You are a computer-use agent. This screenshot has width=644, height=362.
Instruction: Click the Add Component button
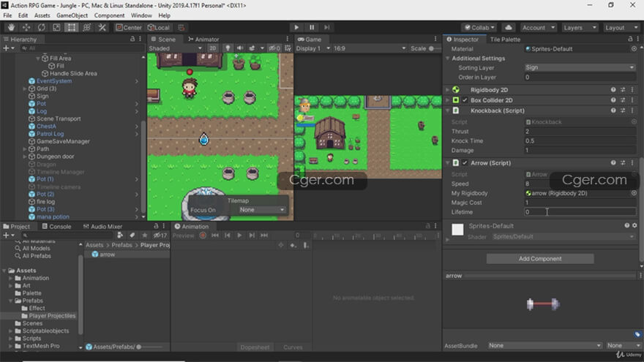click(x=540, y=259)
